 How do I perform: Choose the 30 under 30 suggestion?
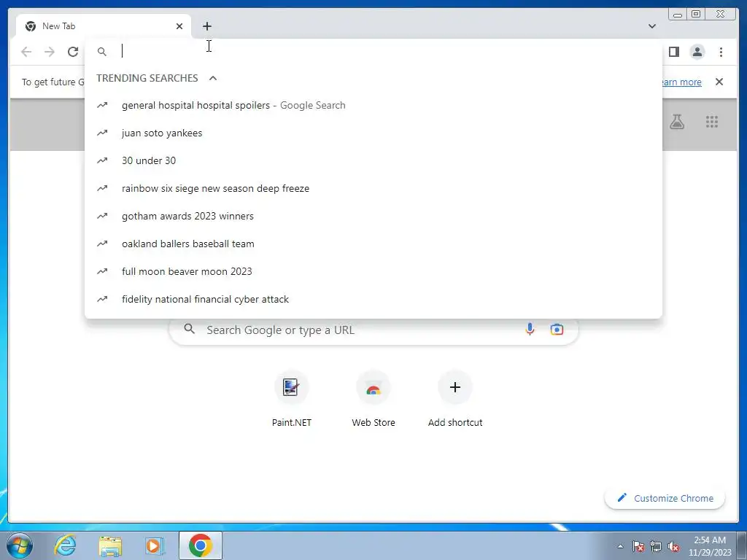tap(373, 160)
